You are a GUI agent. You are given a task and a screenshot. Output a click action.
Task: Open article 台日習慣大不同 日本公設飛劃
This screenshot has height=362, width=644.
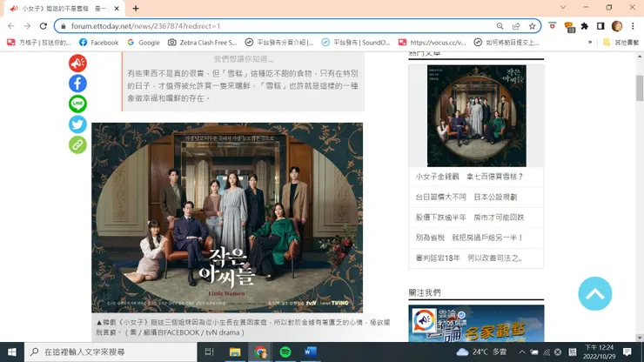[x=466, y=198]
